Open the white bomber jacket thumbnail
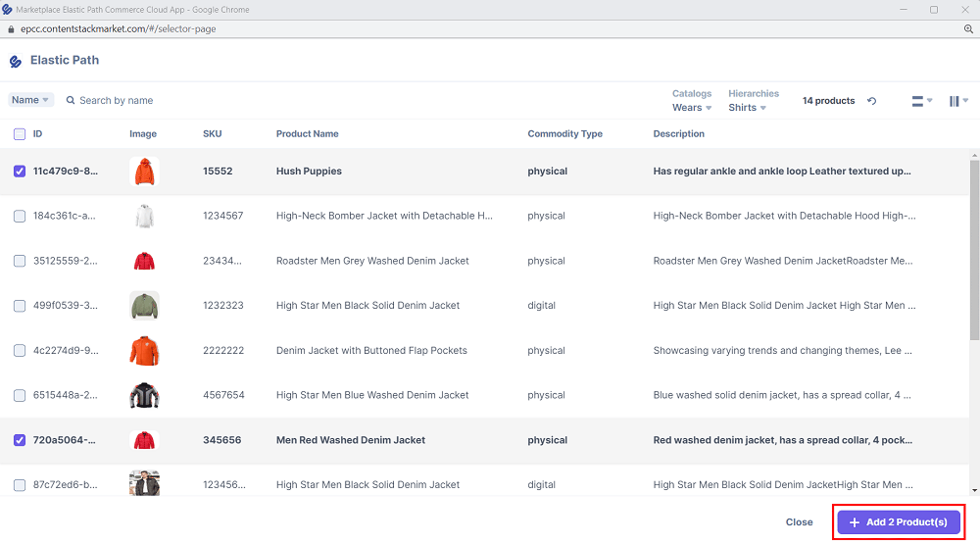Viewport: 980px width, 544px height. (x=144, y=216)
